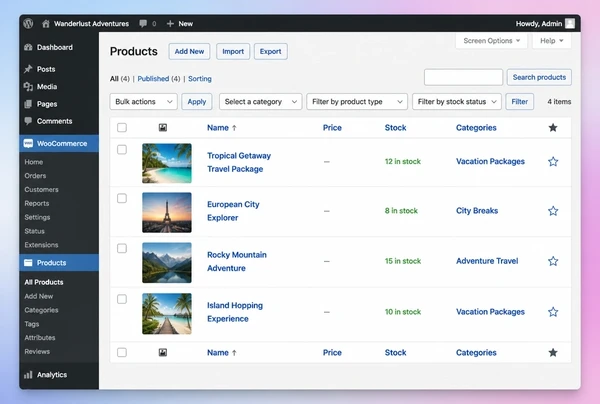Sort by Stock column in header
The height and width of the screenshot is (404, 600).
click(395, 128)
